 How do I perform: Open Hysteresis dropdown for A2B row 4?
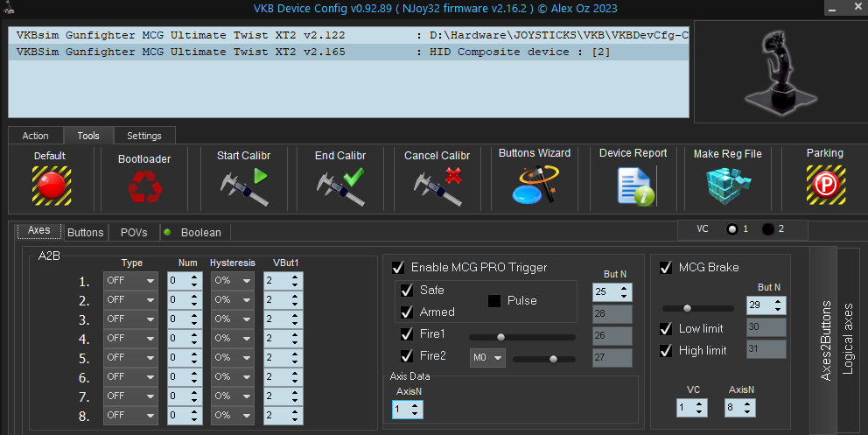click(233, 338)
